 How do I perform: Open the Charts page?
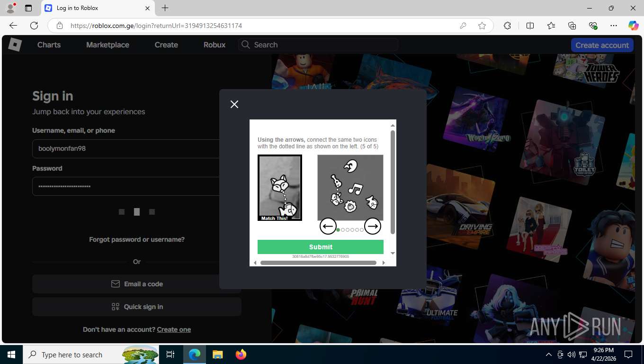pos(49,45)
